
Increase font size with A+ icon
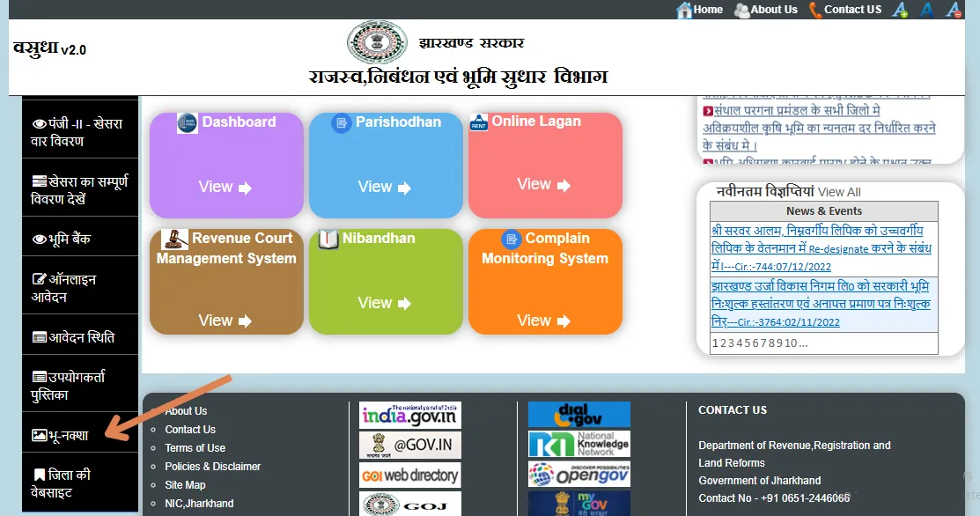tap(900, 10)
